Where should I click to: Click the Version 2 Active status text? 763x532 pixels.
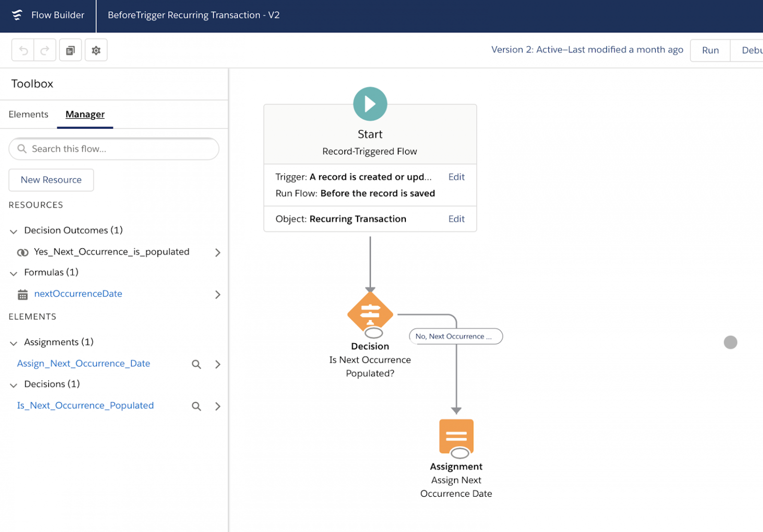click(587, 50)
